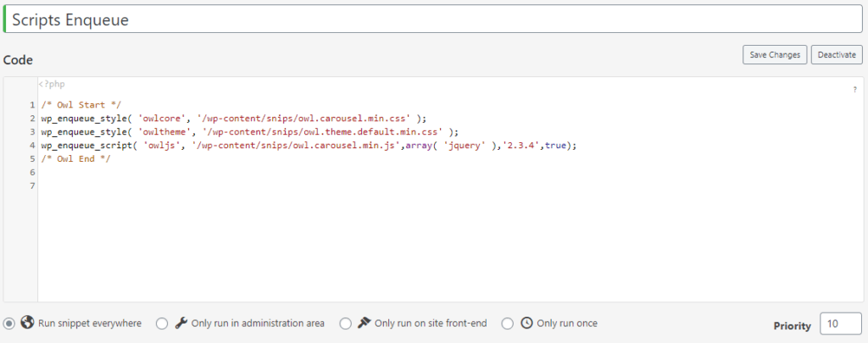868x343 pixels.
Task: Click the wrench icon for administration area
Action: click(x=181, y=323)
